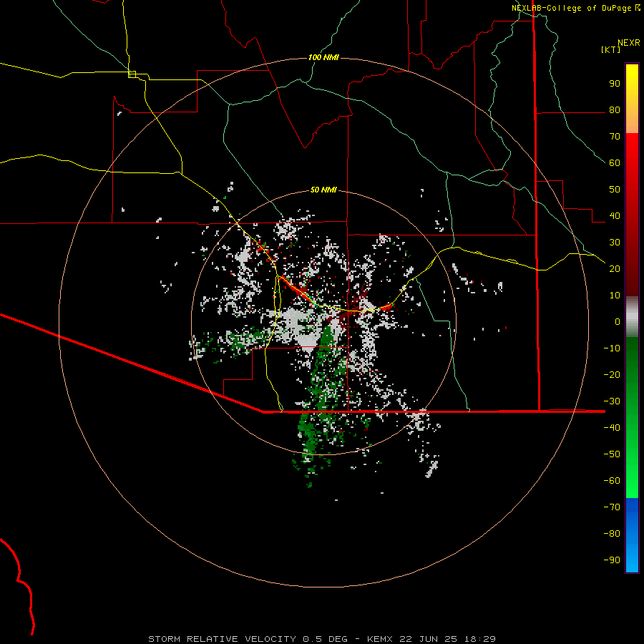This screenshot has width=644, height=644.
Task: Click the 20 tick label on velocity scale
Action: 615,269
